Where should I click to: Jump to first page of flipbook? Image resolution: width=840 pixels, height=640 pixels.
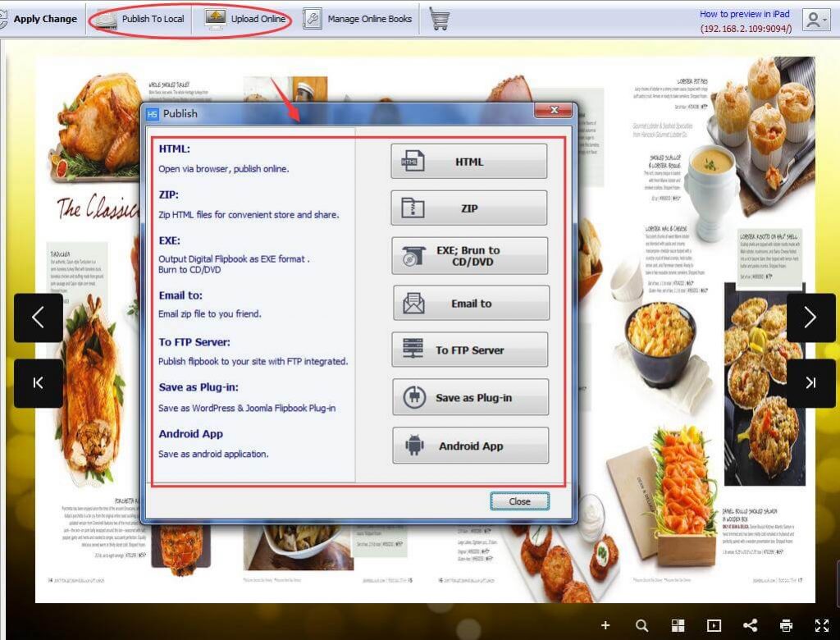38,383
